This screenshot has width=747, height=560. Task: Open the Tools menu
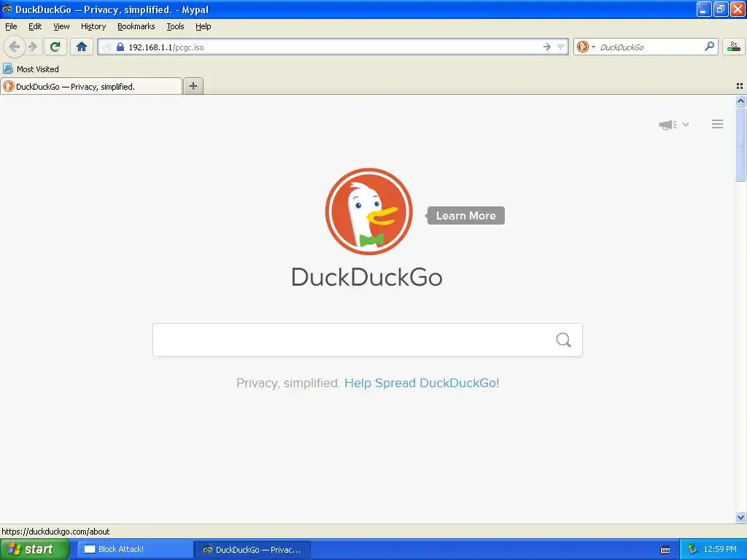click(175, 27)
